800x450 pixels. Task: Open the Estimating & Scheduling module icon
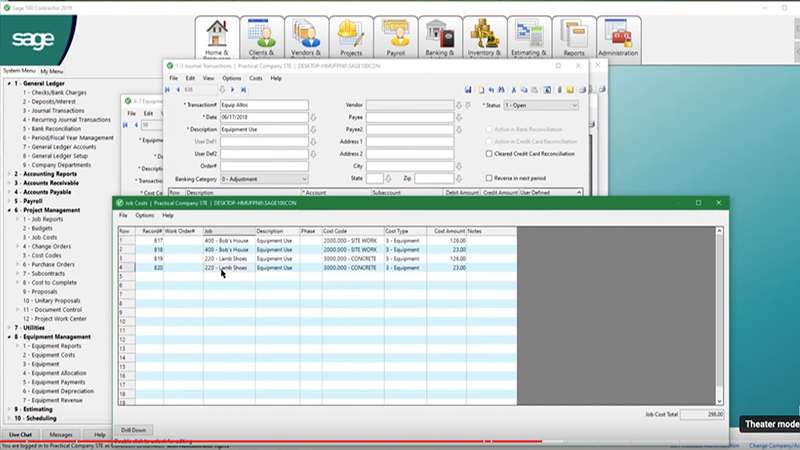pyautogui.click(x=529, y=38)
